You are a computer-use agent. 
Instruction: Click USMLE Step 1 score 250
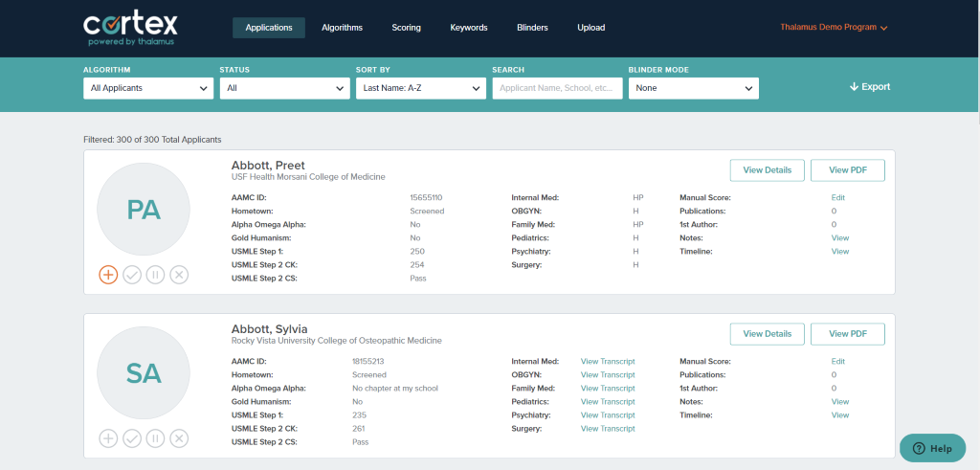pyautogui.click(x=417, y=251)
